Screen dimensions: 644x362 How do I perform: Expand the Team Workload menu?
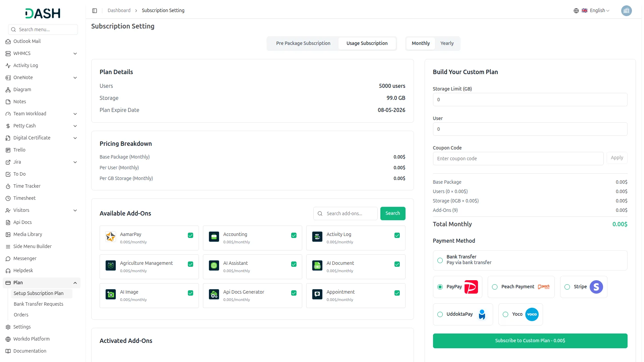(42, 114)
